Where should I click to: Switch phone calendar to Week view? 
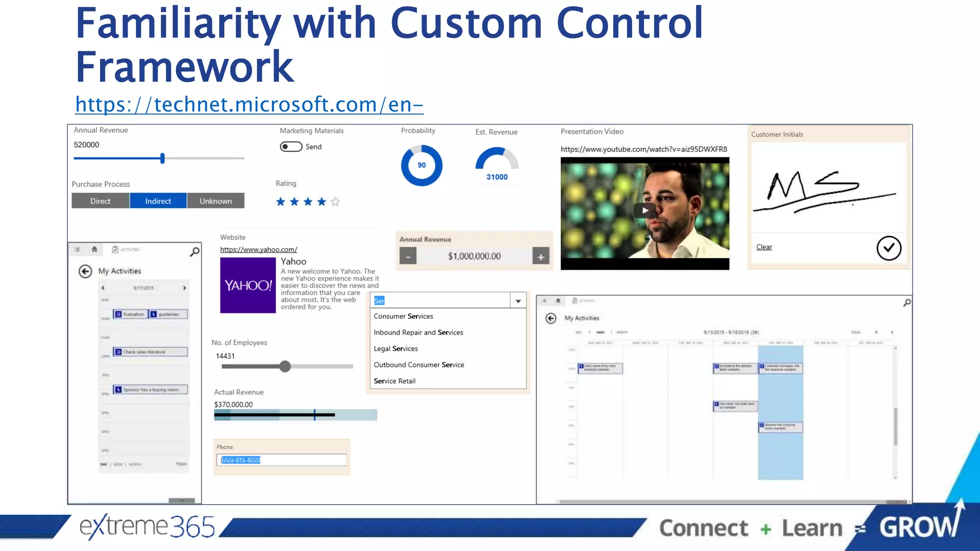pyautogui.click(x=118, y=464)
